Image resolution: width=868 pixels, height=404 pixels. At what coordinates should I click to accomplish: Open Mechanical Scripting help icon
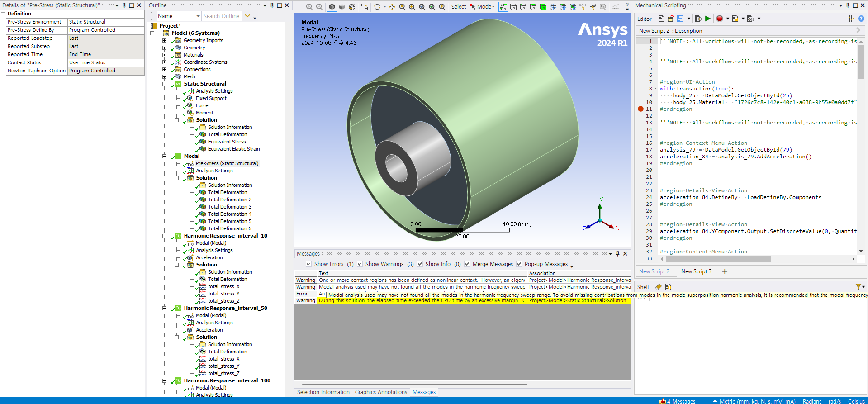pyautogui.click(x=861, y=19)
